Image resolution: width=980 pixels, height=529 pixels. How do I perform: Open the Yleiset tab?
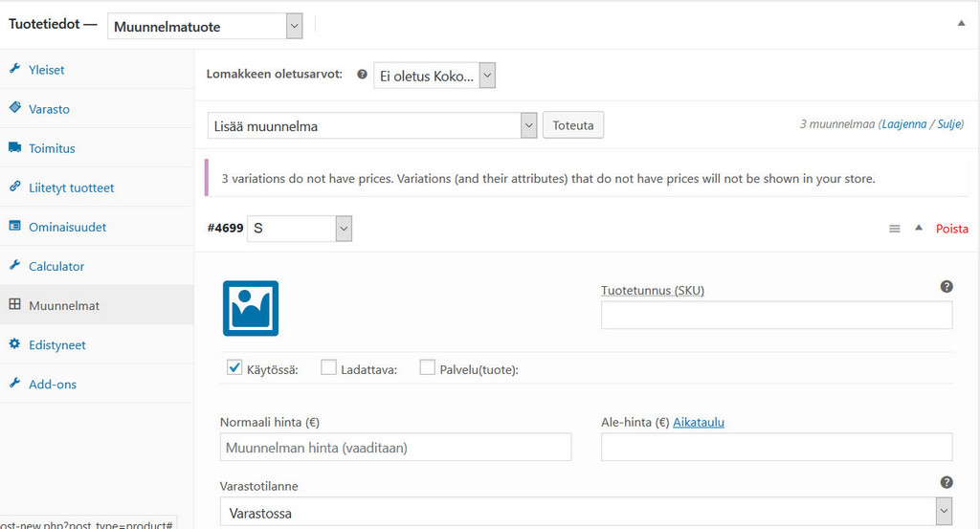(46, 70)
